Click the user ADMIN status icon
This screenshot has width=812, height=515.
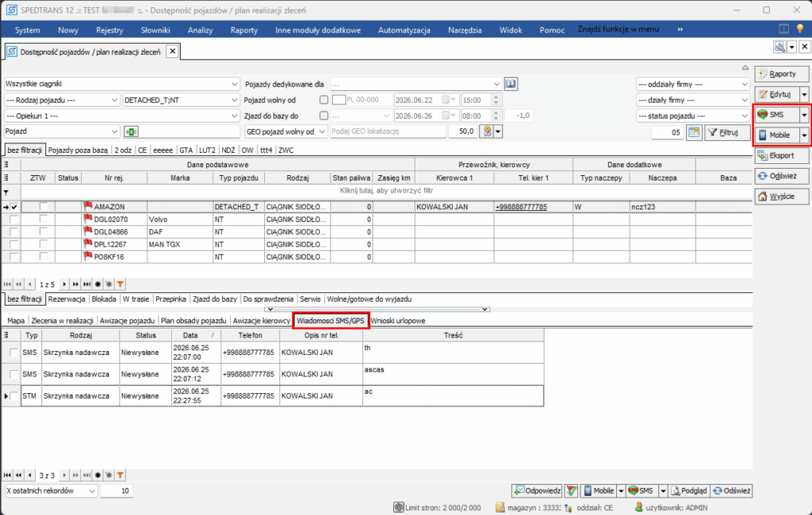(x=638, y=507)
